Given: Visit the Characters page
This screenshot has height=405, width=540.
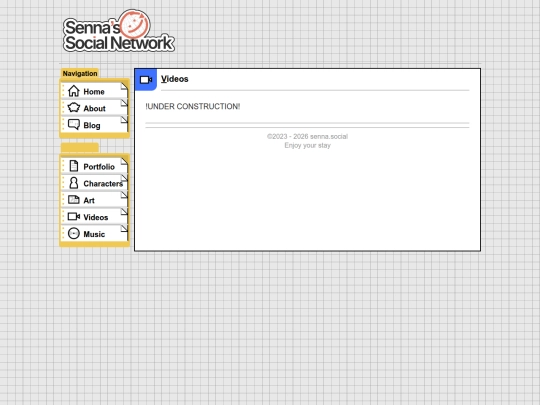Looking at the screenshot, I should [x=94, y=183].
